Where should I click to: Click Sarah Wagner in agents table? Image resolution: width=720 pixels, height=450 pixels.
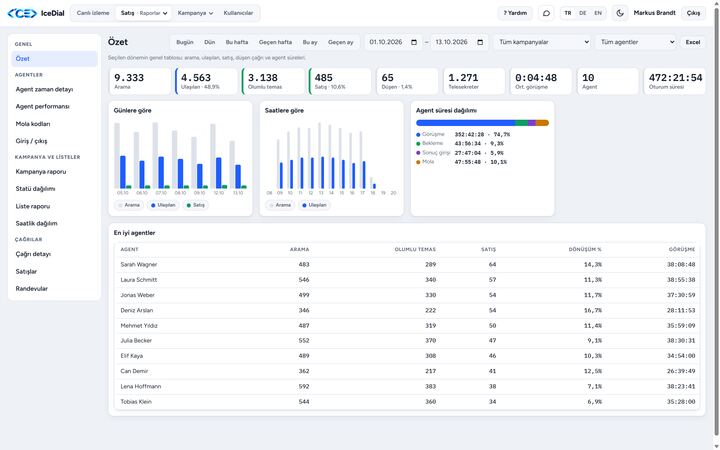[x=139, y=264]
